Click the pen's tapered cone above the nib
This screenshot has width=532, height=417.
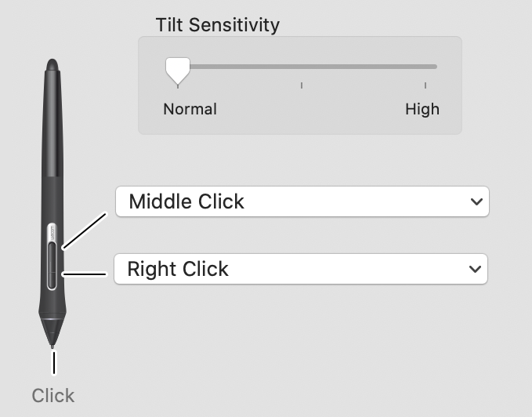[x=52, y=331]
